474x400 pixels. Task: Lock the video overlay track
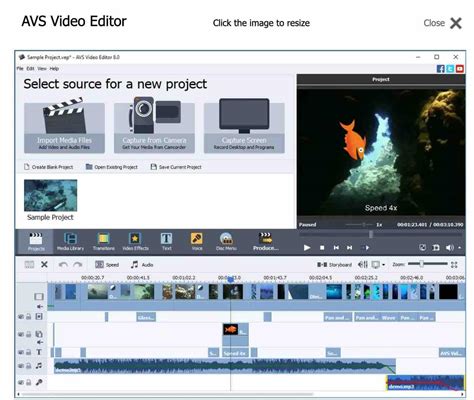29,334
